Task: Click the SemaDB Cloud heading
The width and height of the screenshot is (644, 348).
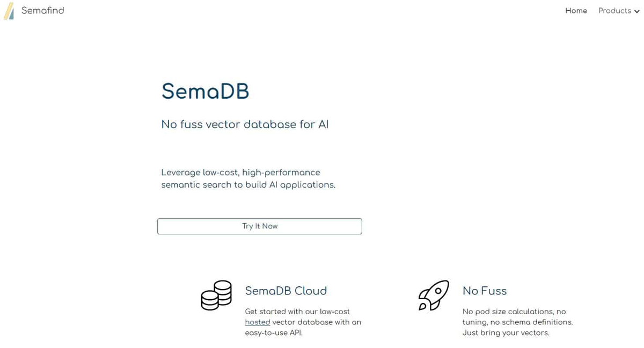Action: click(x=286, y=291)
